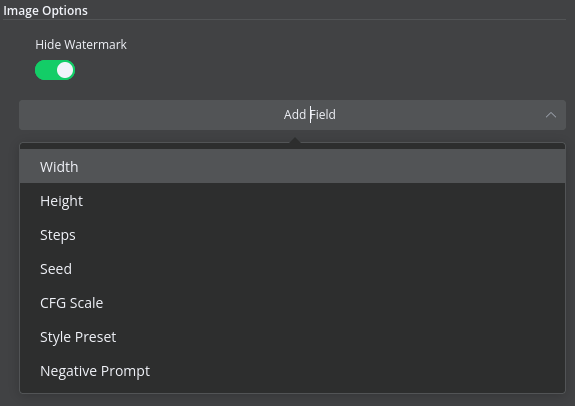Screen dimensions: 575x406
Task: Pick the Steps field option
Action: click(292, 235)
